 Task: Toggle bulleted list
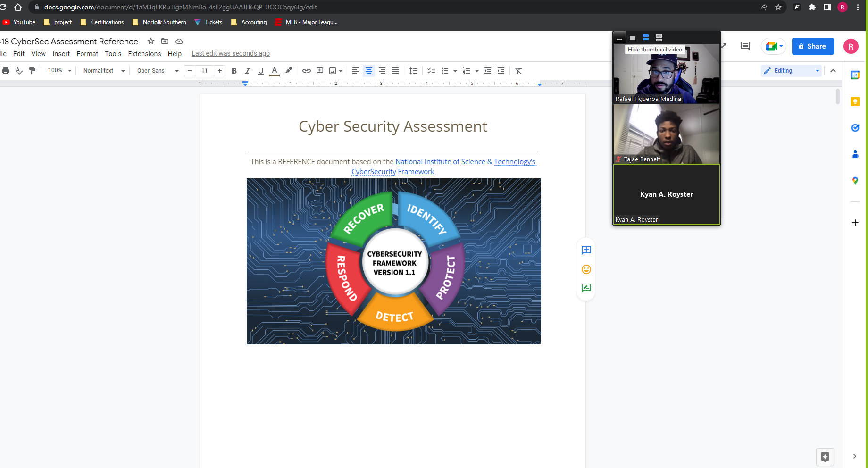(444, 71)
